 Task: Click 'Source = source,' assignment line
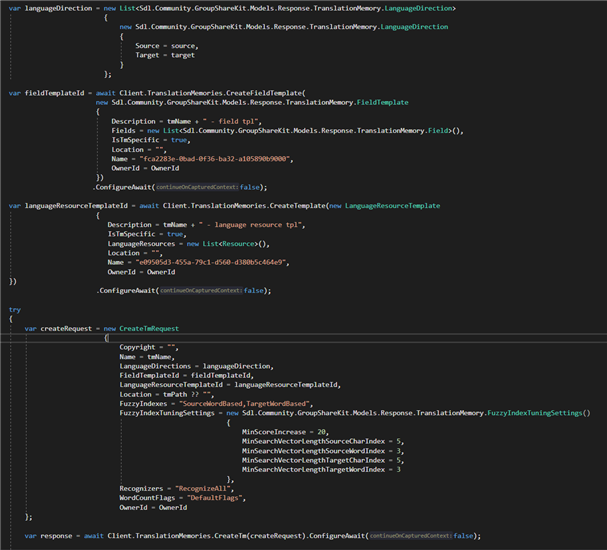[x=167, y=46]
